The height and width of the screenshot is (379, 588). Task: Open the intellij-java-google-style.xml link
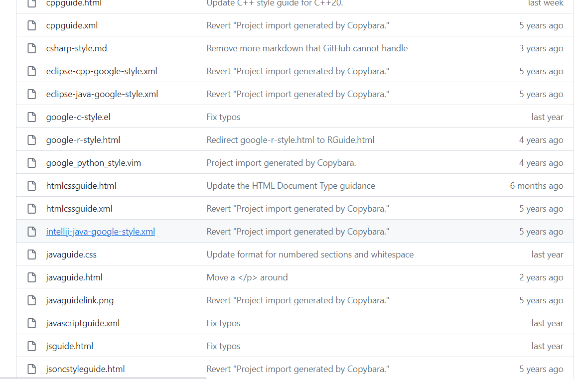pyautogui.click(x=101, y=232)
